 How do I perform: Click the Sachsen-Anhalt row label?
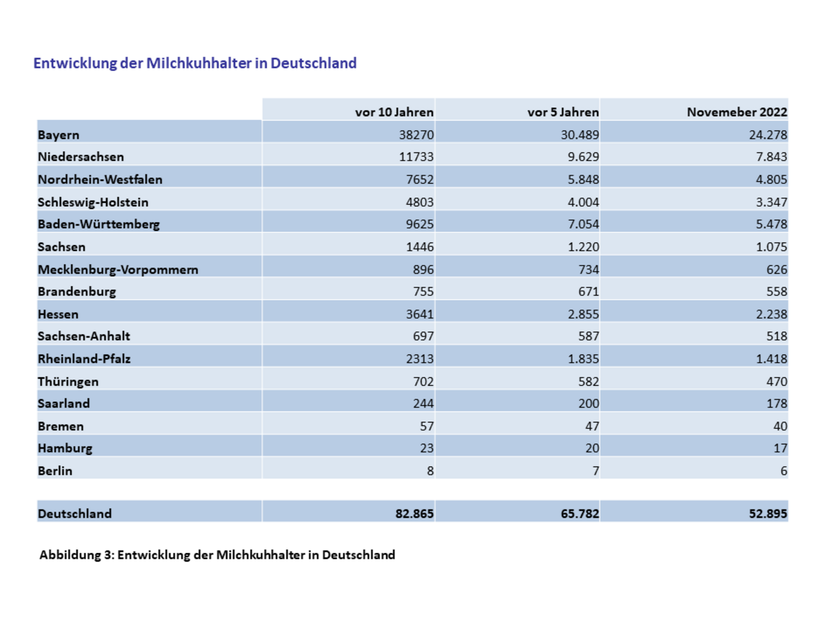click(x=84, y=336)
